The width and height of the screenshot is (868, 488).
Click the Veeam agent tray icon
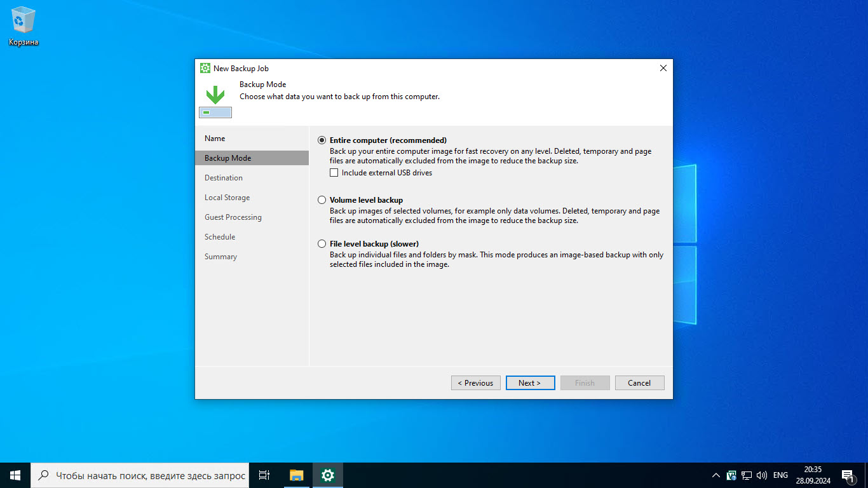point(731,475)
